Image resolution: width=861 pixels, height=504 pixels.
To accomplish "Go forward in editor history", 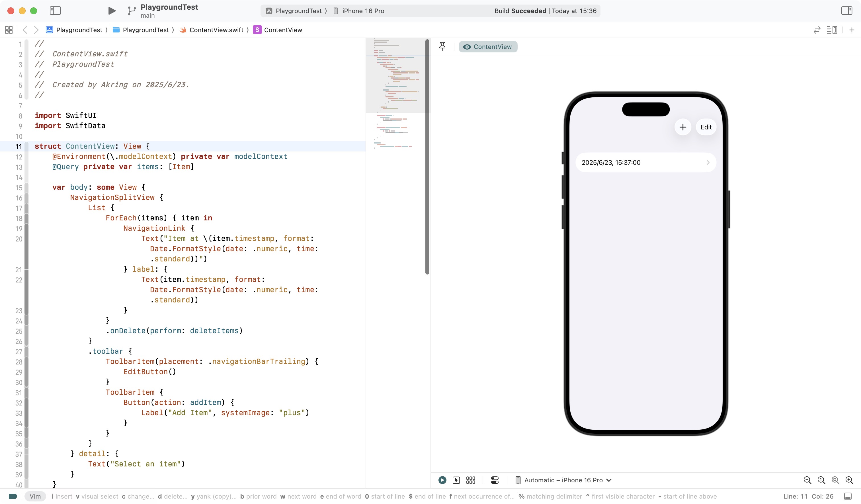I will (x=36, y=30).
